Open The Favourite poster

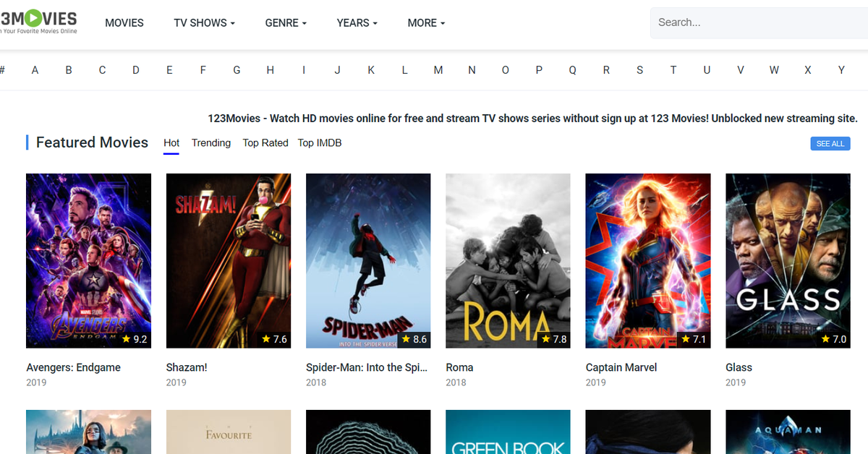[229, 432]
